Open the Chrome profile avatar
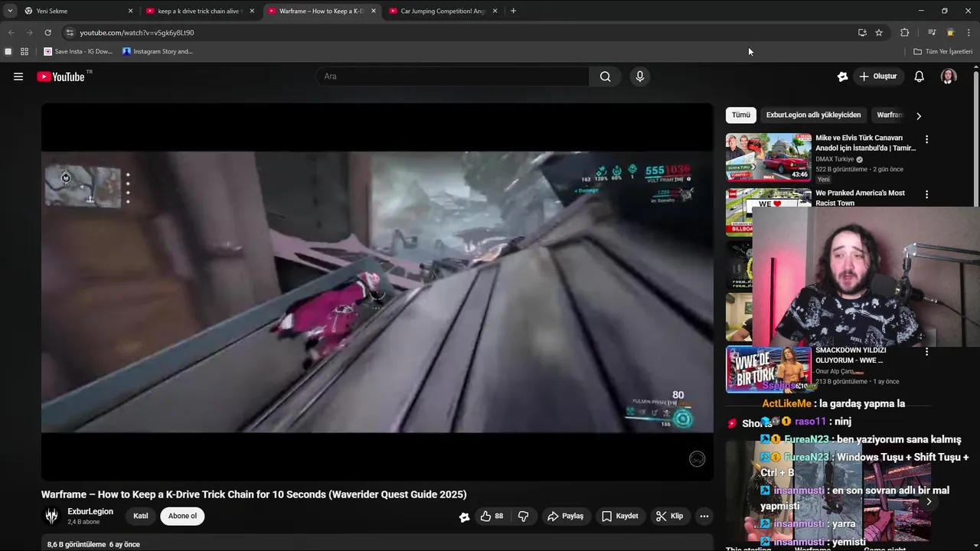The image size is (980, 551). pyautogui.click(x=950, y=33)
